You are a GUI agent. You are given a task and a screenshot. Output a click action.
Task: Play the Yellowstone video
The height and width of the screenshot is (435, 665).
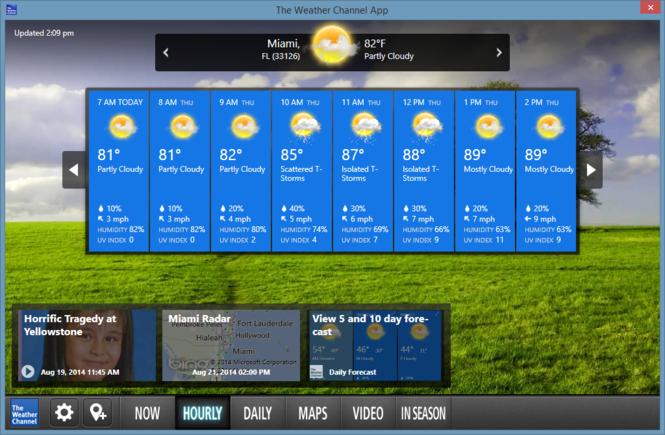[x=28, y=371]
